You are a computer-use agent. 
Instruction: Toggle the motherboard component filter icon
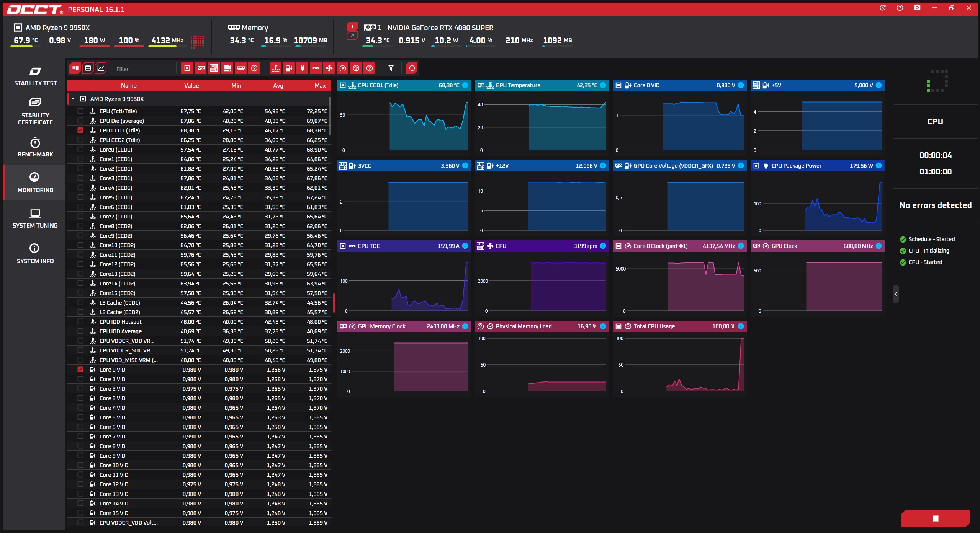click(x=214, y=68)
